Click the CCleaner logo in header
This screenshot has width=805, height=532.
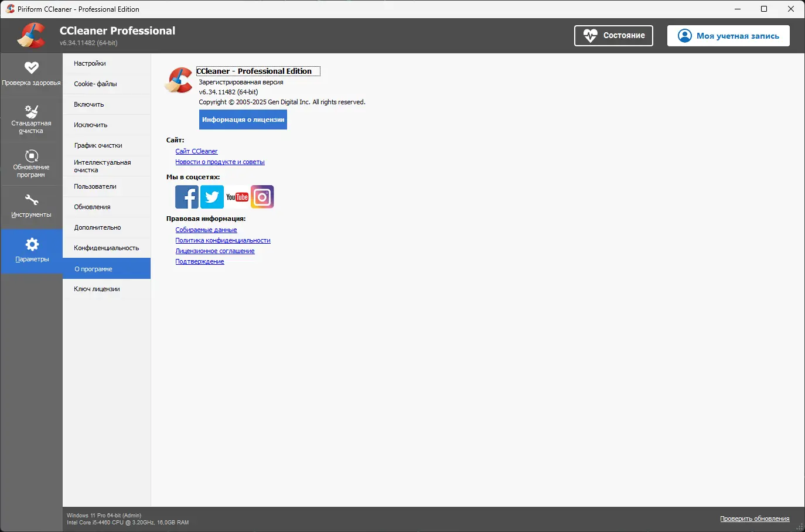(x=32, y=36)
